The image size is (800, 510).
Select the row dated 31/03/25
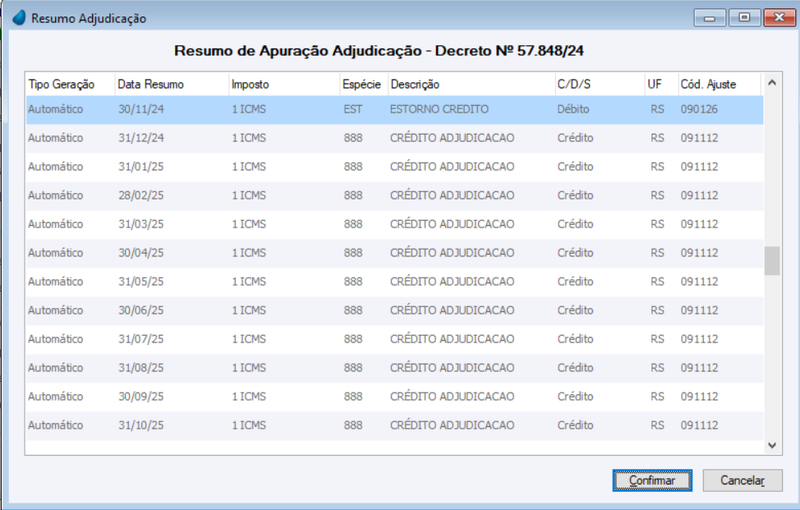[x=394, y=224]
